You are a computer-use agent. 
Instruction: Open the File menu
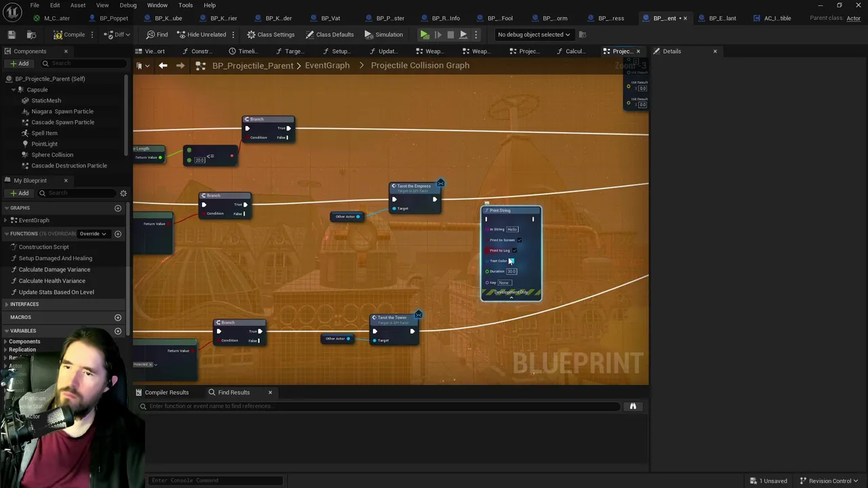[x=35, y=5]
